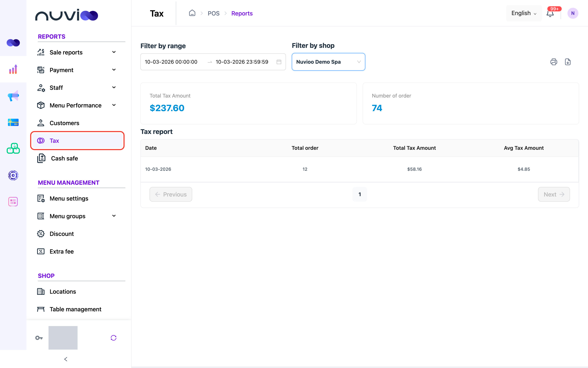Click the print report icon

click(553, 62)
